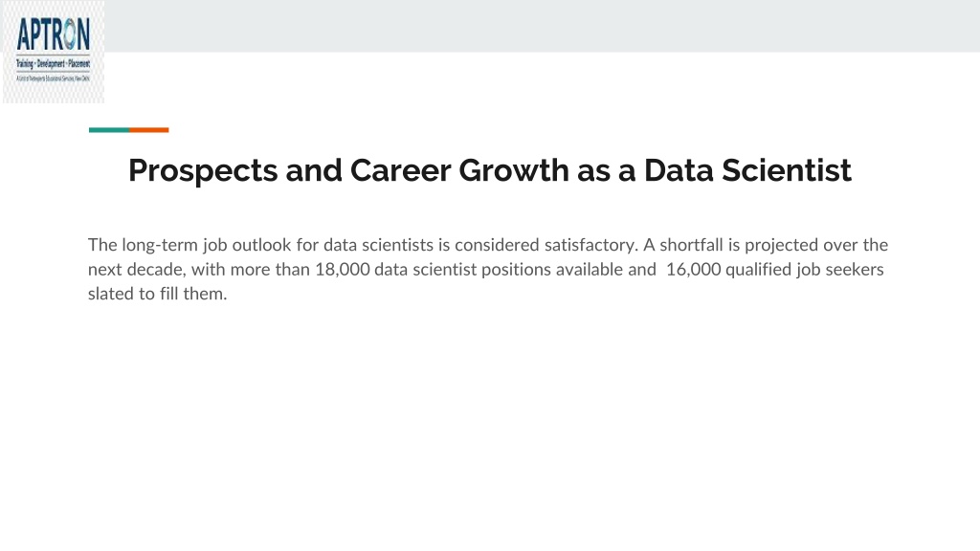980x551 pixels.
Task: Click the word Prospects in the heading
Action: [203, 170]
